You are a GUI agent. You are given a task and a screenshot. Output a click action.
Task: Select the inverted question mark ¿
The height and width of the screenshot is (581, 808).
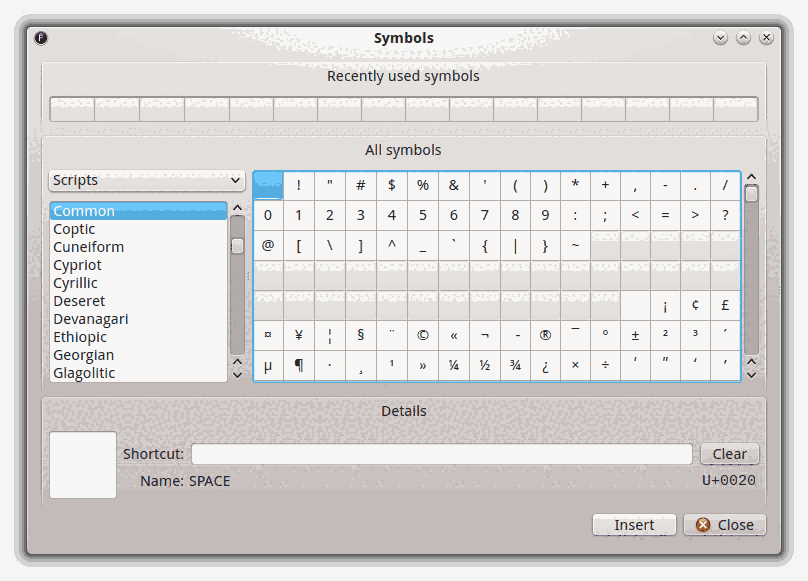point(545,365)
